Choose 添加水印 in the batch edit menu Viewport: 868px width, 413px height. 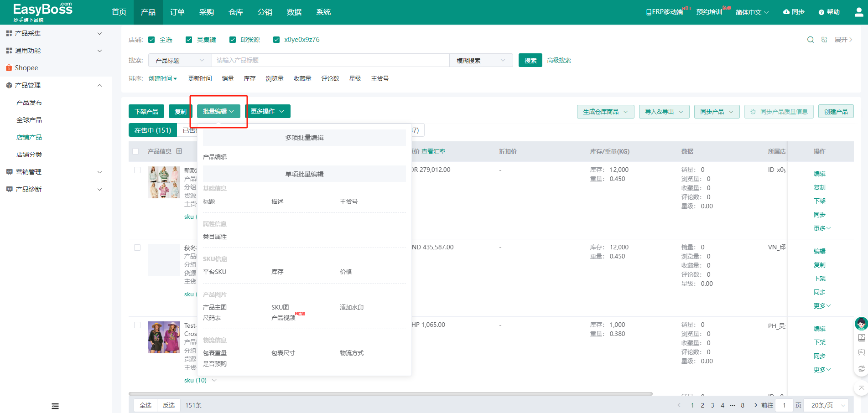tap(352, 307)
